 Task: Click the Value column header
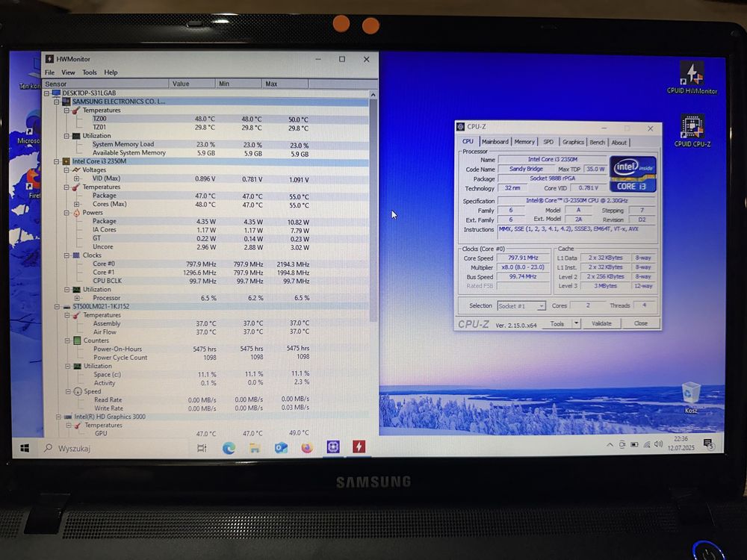pos(192,84)
